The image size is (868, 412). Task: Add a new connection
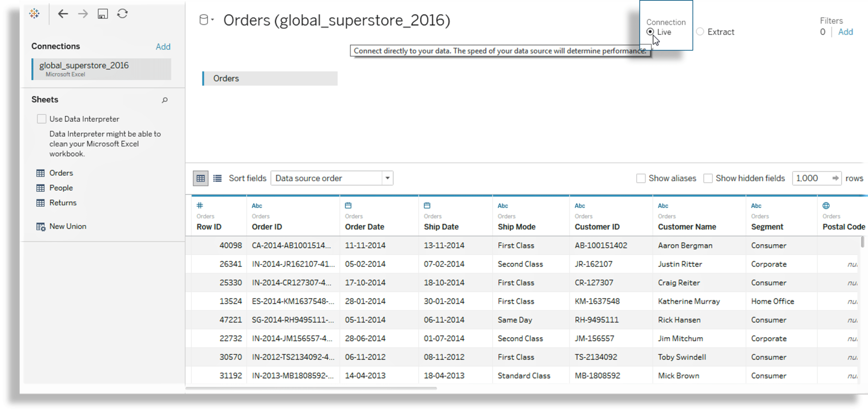163,47
